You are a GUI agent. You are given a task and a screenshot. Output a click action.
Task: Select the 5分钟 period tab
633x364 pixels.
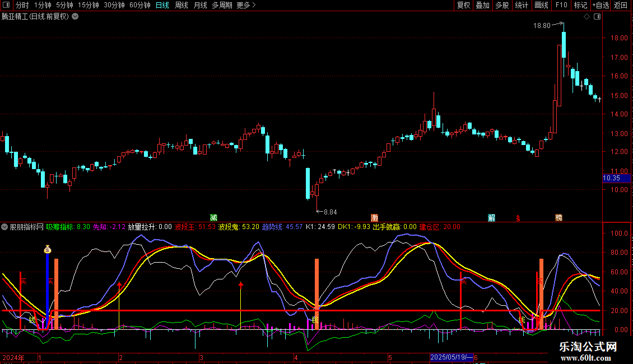[x=64, y=5]
